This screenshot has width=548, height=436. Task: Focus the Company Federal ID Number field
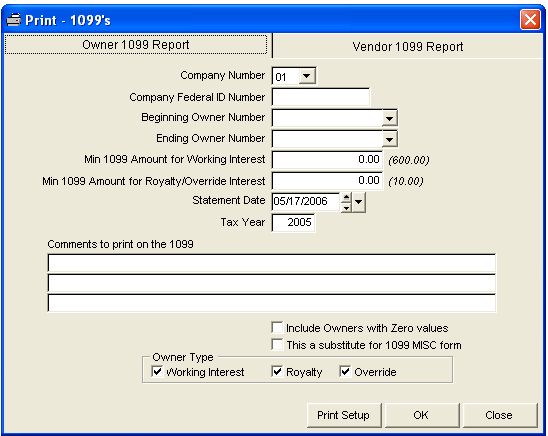click(x=320, y=97)
